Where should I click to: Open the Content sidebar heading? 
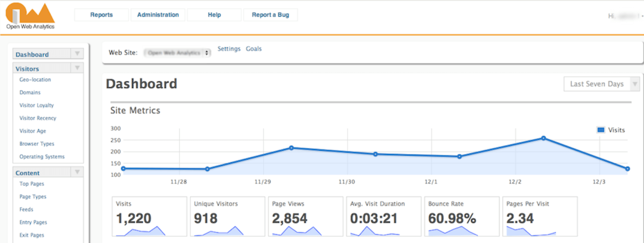pos(28,173)
